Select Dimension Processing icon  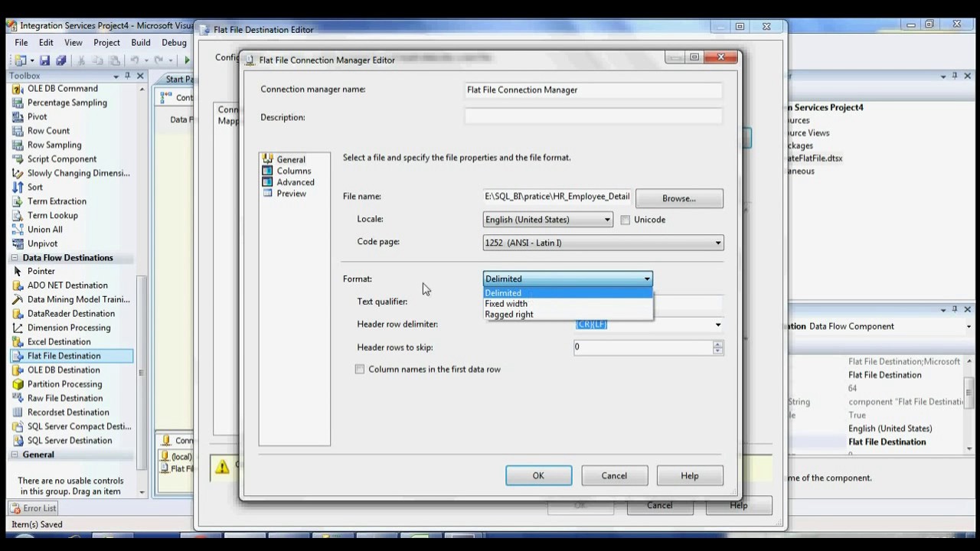click(x=18, y=328)
